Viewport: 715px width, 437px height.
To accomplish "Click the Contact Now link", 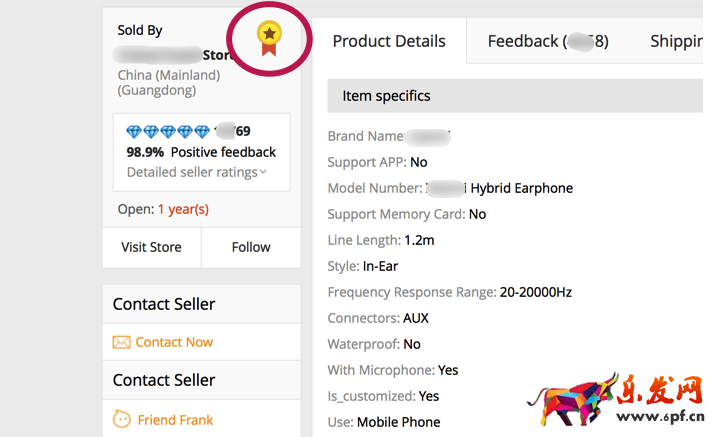I will (174, 342).
